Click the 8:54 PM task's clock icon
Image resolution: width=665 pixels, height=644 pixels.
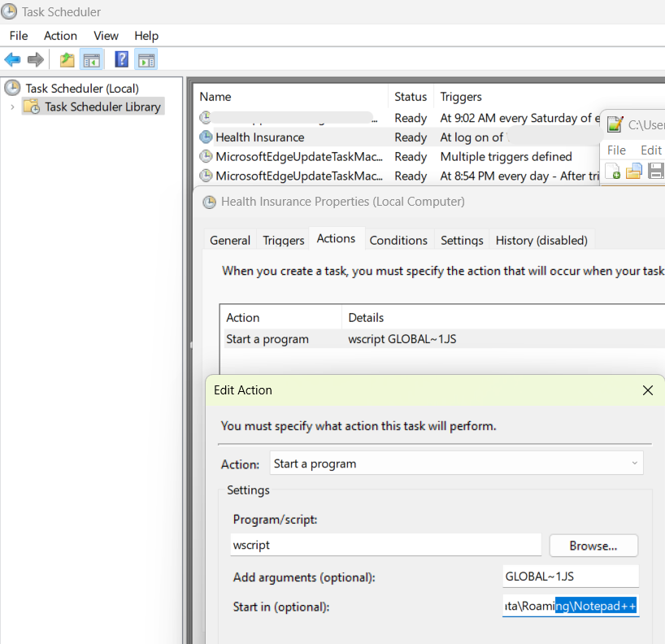206,176
